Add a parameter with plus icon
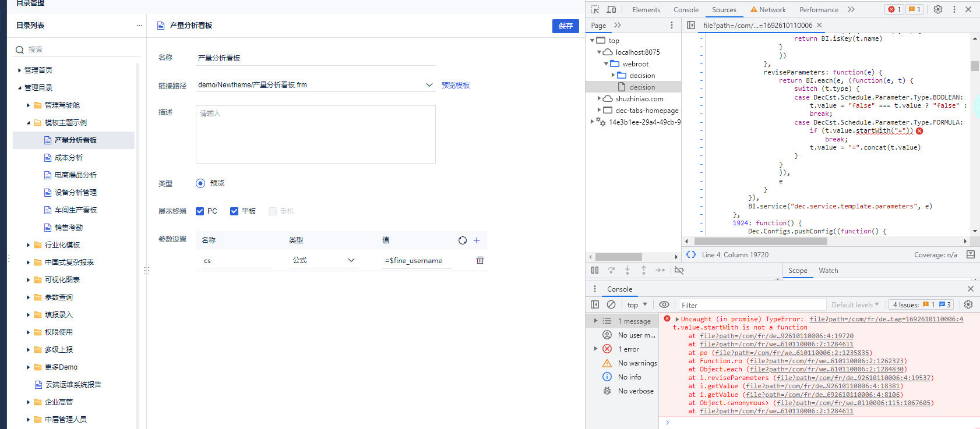 [x=477, y=240]
